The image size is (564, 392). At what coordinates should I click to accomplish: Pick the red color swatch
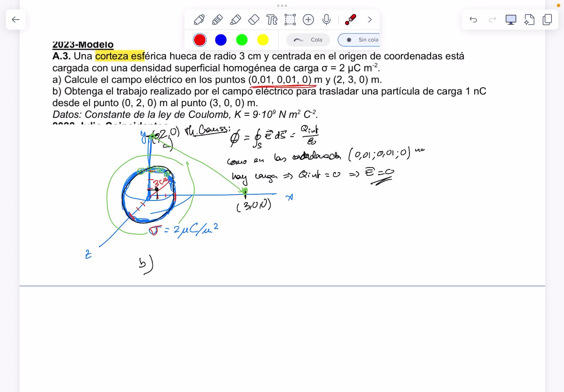(200, 40)
